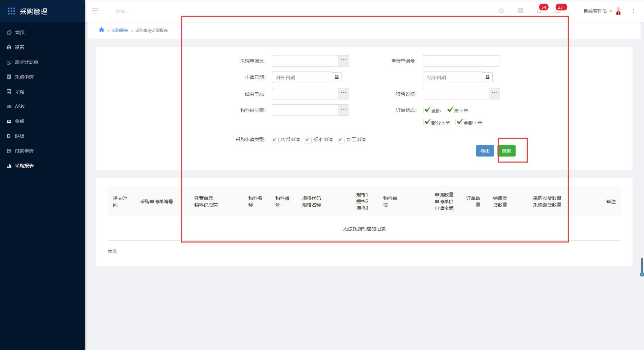Focus the 申请单编号 input field
Screen dimensions: 644x350
[x=461, y=61]
